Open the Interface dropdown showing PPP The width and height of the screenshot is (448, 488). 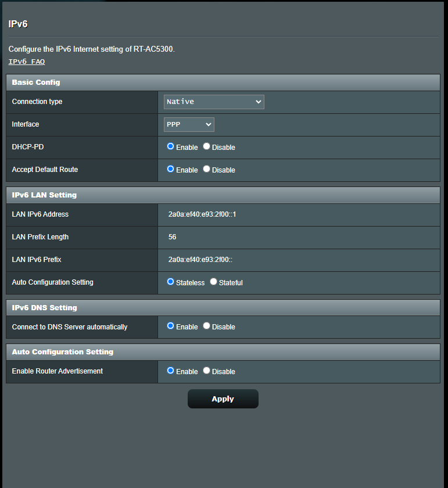pos(188,124)
